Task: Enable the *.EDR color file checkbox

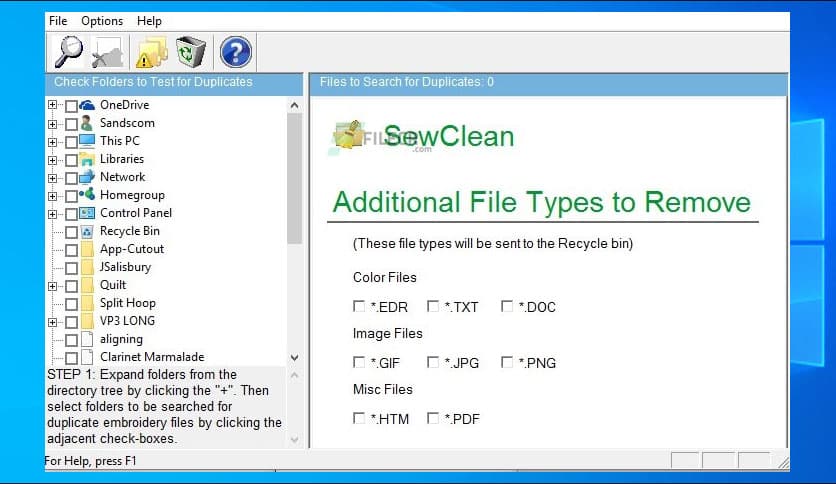Action: pyautogui.click(x=359, y=306)
